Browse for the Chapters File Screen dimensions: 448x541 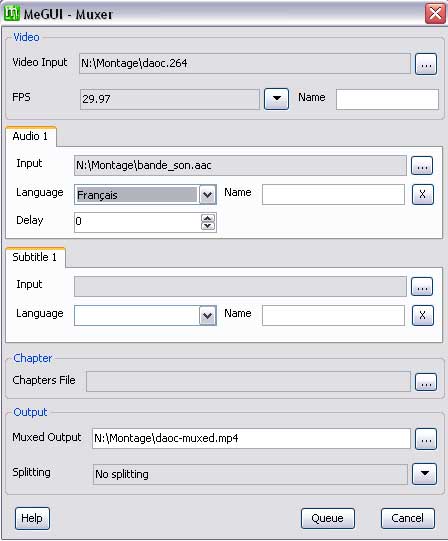click(x=426, y=382)
